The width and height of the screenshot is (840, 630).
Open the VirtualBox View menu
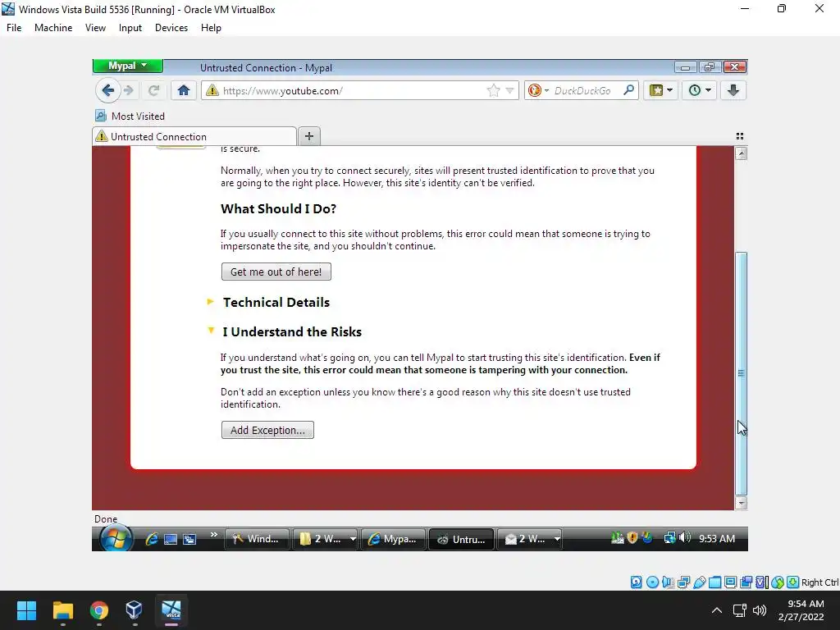pyautogui.click(x=95, y=28)
